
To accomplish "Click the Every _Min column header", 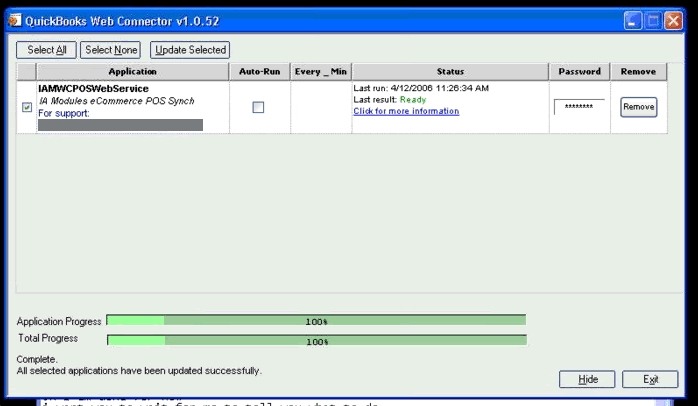I will click(321, 72).
